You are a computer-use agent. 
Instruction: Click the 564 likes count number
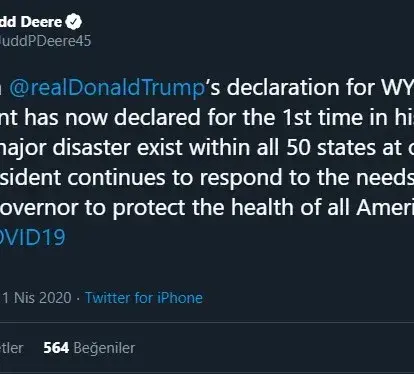click(56, 348)
